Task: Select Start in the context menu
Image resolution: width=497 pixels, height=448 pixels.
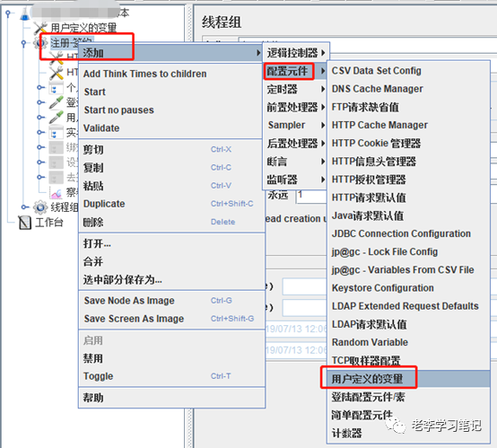Action: point(171,92)
